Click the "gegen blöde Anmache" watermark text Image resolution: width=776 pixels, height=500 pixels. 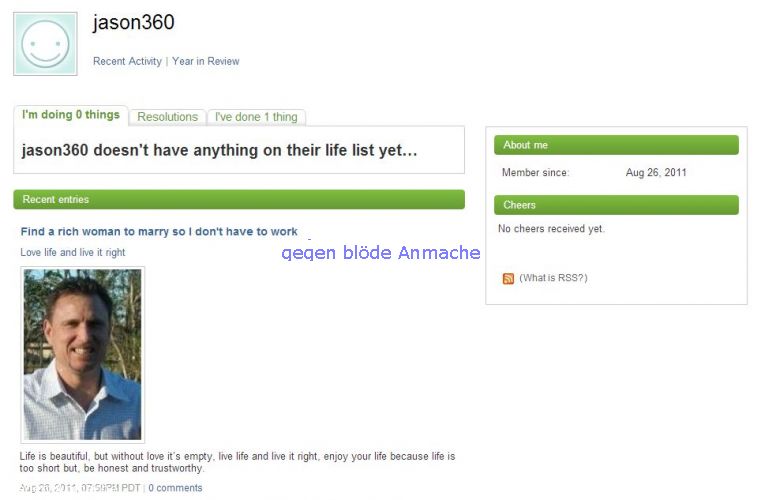tap(381, 253)
